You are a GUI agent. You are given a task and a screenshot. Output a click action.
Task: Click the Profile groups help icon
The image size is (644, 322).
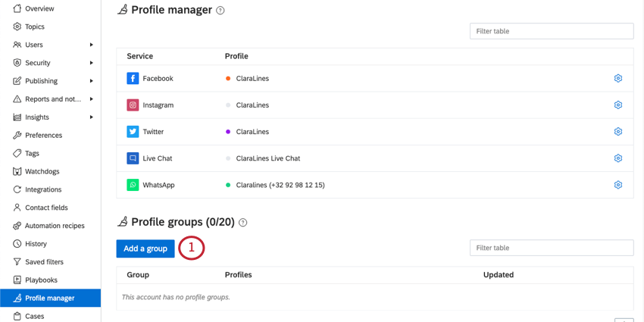click(x=242, y=223)
